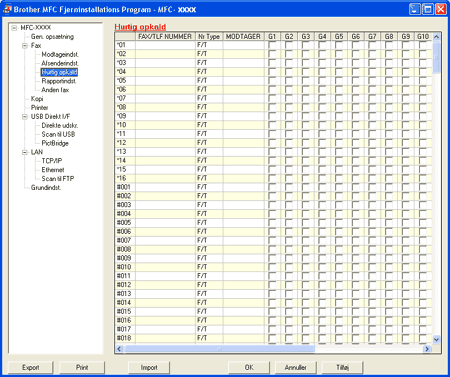Click the horizontal scrollbar left arrow
Image resolution: width=450 pixels, height=377 pixels.
tap(119, 349)
